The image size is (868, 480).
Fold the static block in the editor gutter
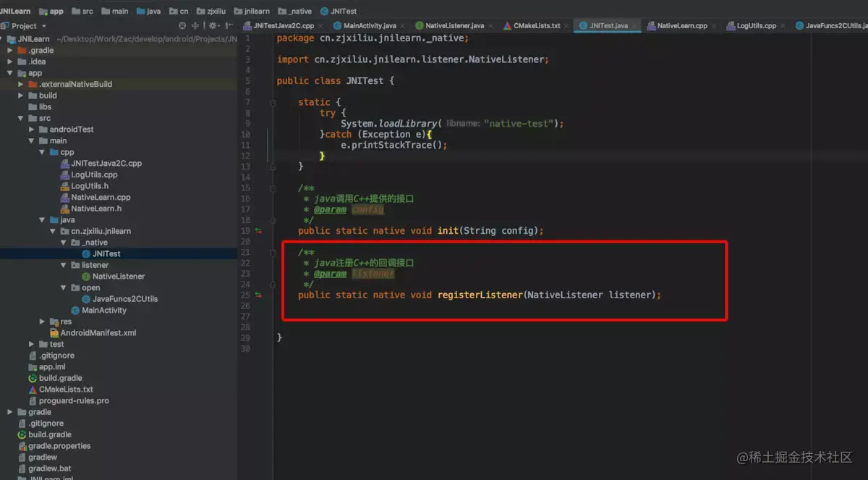(273, 103)
